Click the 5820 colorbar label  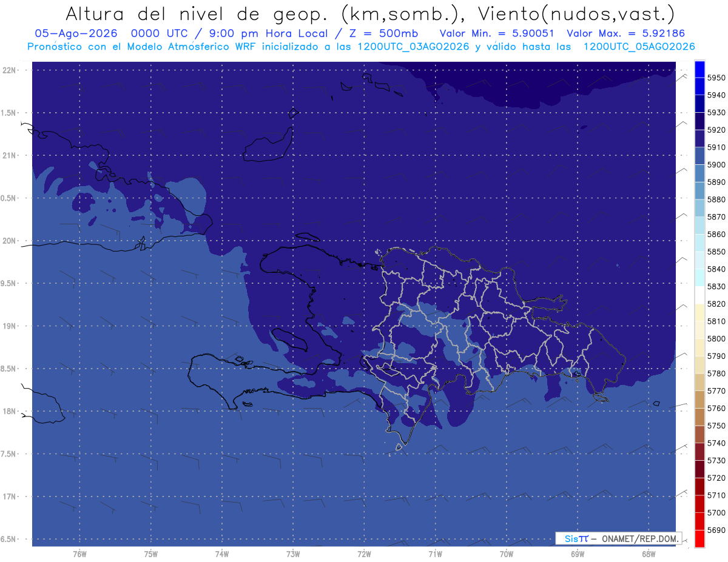(716, 304)
